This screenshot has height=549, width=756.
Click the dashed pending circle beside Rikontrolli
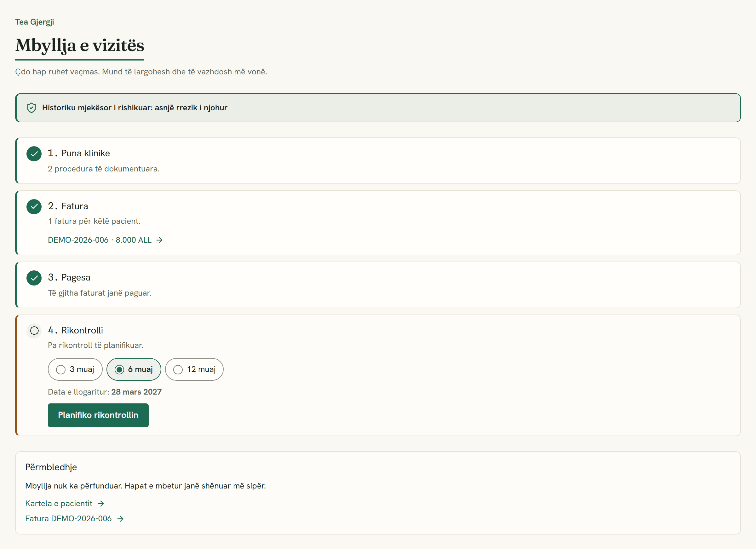click(x=34, y=331)
